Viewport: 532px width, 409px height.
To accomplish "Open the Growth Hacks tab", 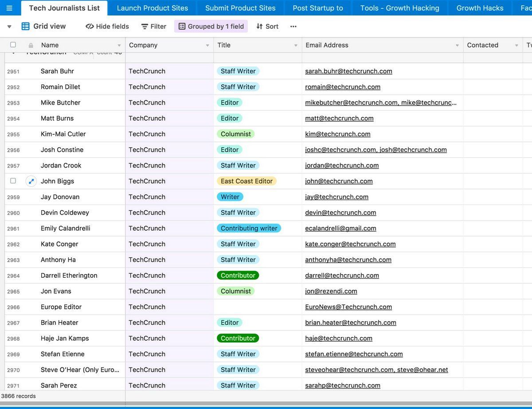I will point(480,8).
